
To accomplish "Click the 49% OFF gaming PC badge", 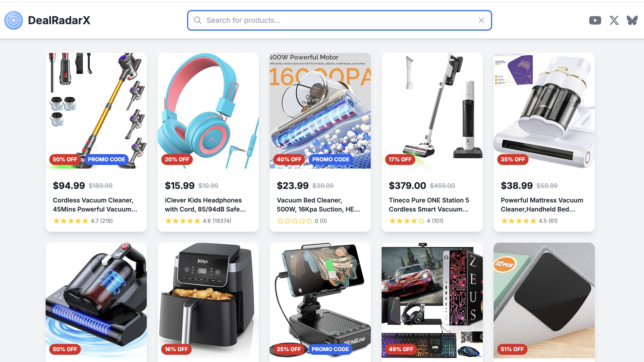I will point(401,349).
